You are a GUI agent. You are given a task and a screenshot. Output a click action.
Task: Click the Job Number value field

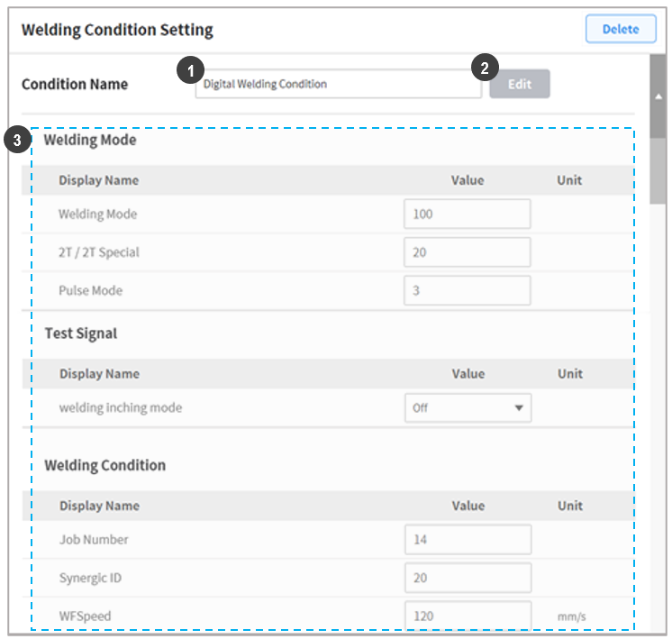(x=468, y=540)
